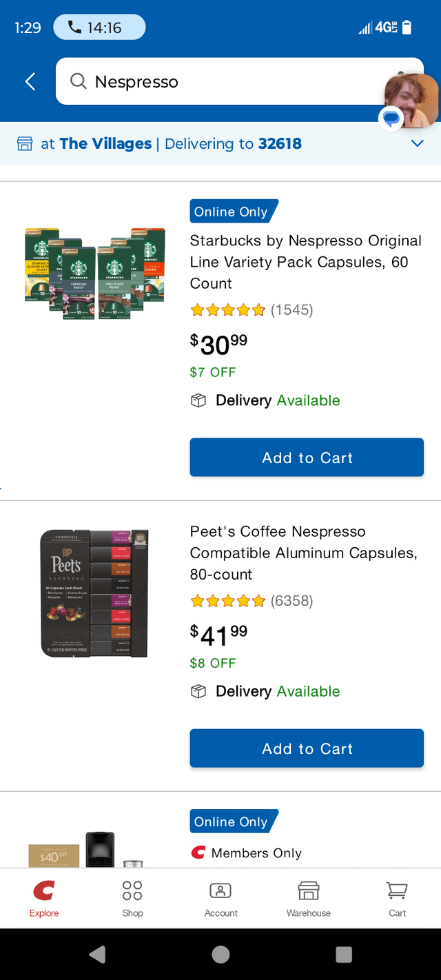Open the Account tab
441x980 pixels.
point(220,897)
